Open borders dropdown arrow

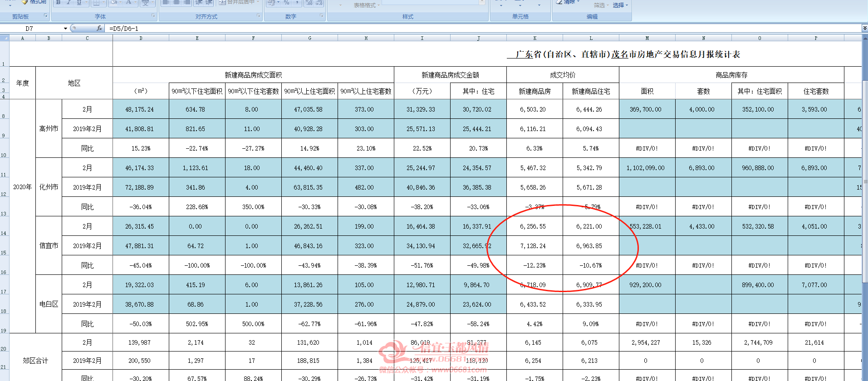click(103, 2)
